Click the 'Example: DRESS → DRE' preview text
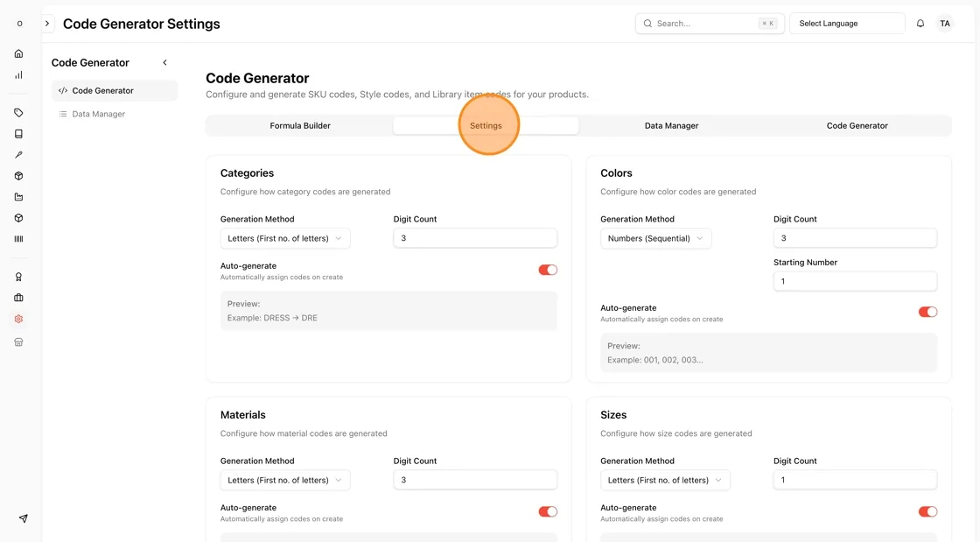Screen dimensions: 980x542 tap(272, 318)
